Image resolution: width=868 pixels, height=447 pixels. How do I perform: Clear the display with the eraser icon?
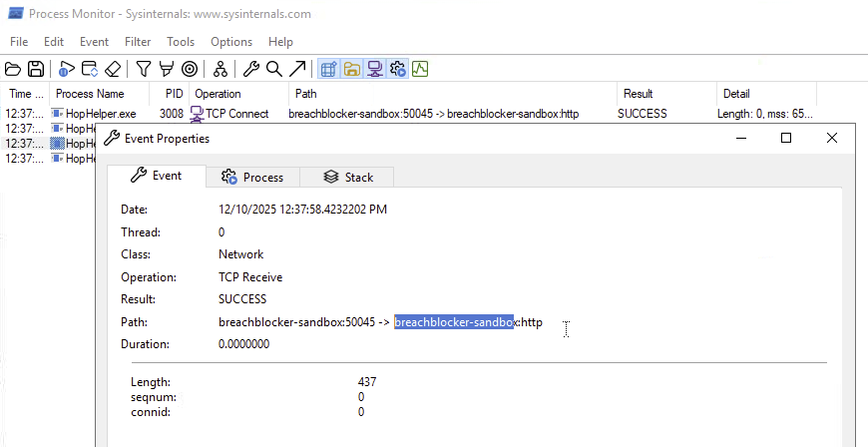tap(113, 69)
